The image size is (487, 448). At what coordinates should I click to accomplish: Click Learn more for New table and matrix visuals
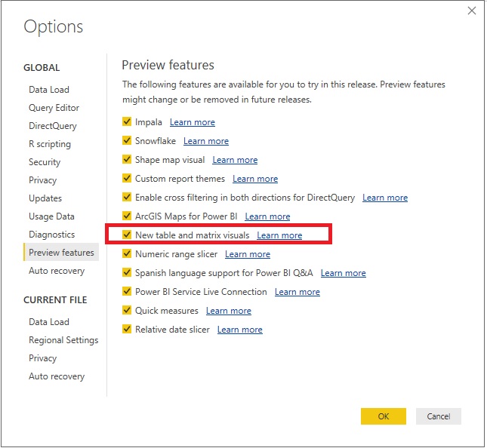point(279,235)
